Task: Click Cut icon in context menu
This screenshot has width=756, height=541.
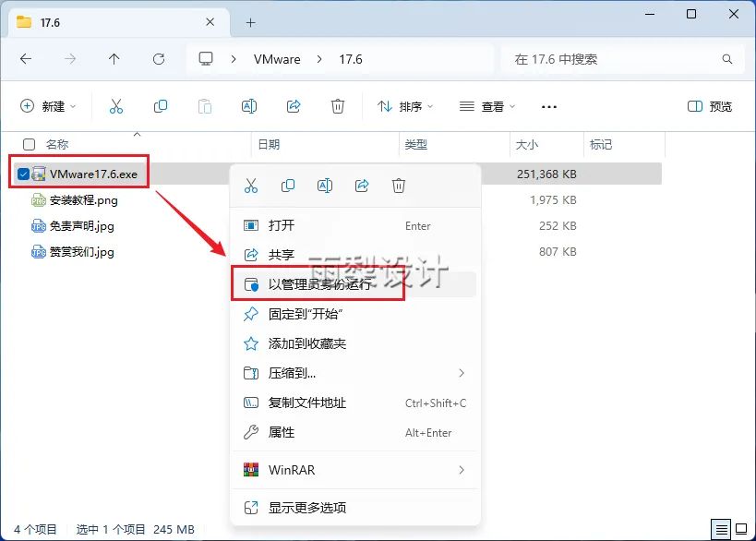Action: point(251,186)
